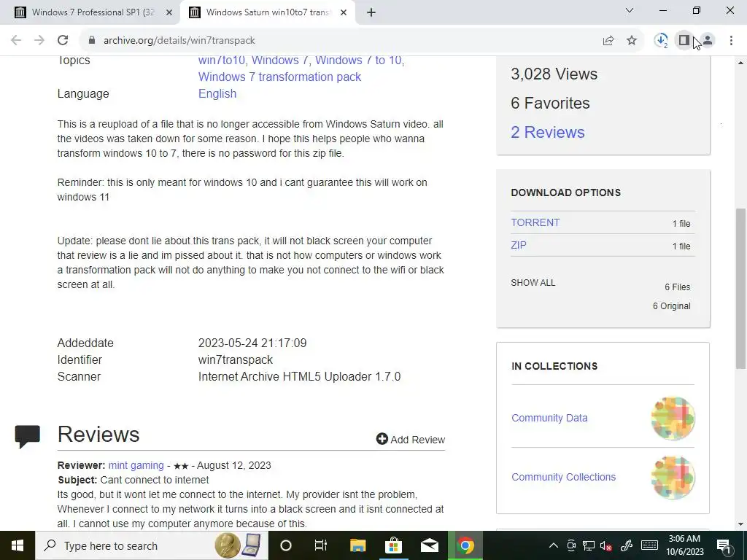Open English language link
The image size is (747, 560).
pos(217,94)
